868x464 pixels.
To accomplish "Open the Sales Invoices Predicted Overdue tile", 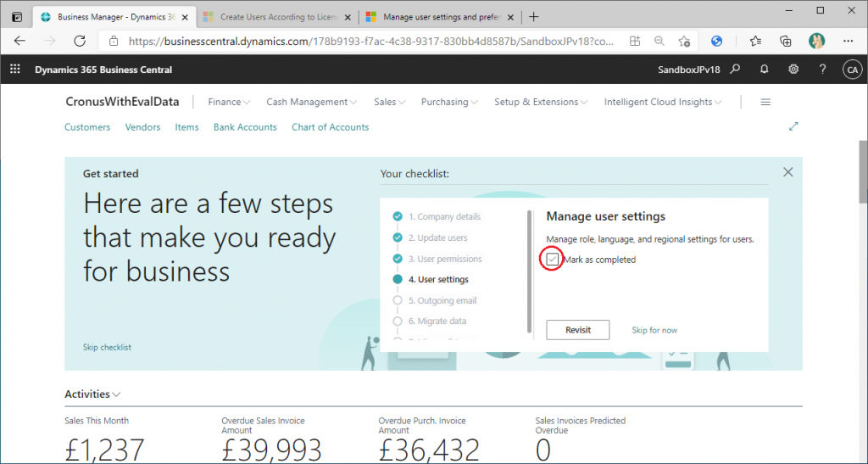I will pos(580,439).
